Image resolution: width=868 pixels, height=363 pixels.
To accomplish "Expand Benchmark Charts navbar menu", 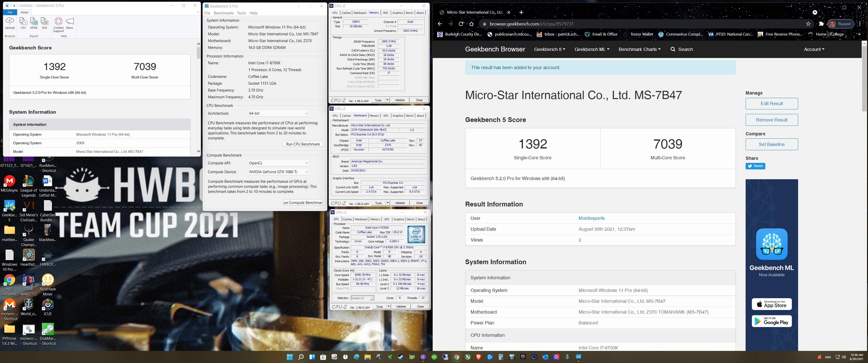I will (640, 49).
